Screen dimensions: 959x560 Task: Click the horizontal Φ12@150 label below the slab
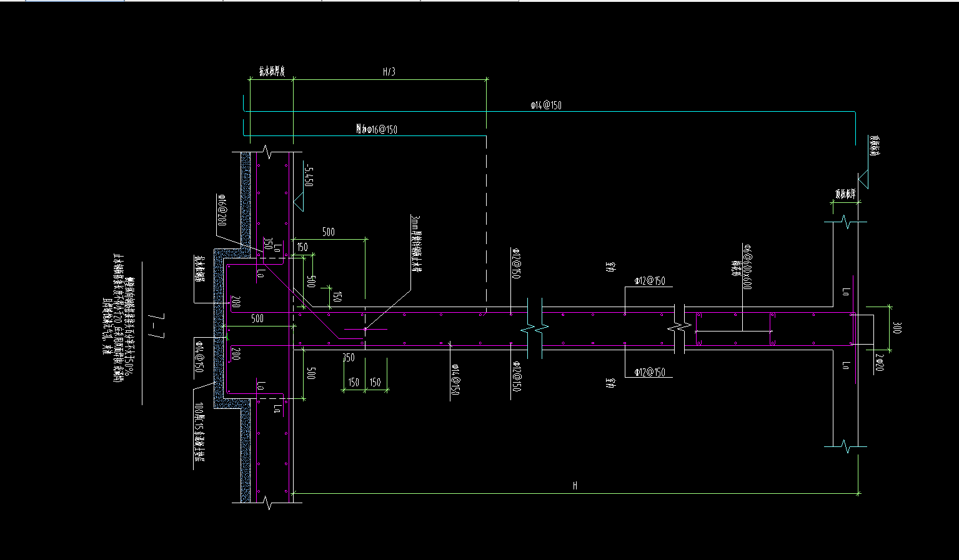click(x=650, y=372)
